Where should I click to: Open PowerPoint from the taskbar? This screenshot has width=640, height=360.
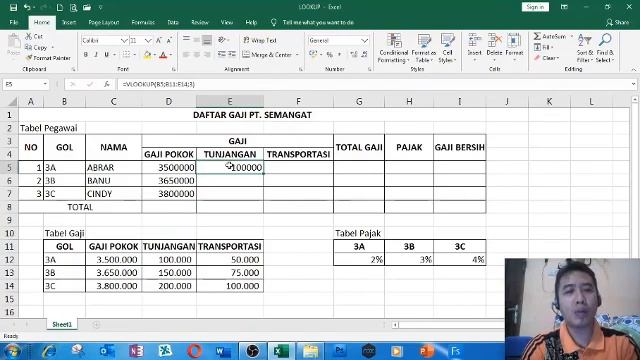[426, 351]
